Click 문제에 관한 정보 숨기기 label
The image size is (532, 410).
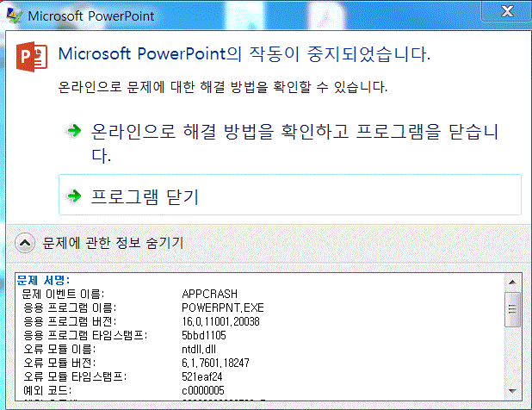coord(113,243)
